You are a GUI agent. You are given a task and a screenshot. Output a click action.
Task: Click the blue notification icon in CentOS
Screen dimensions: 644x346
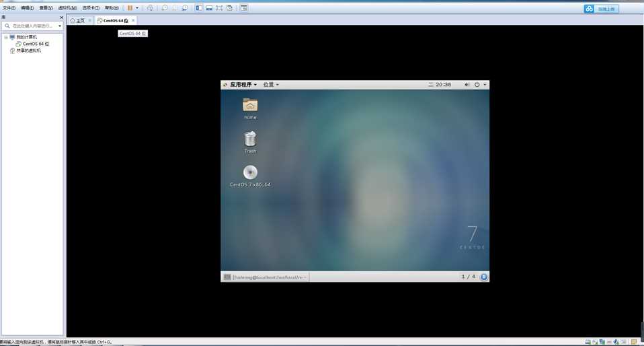point(484,277)
